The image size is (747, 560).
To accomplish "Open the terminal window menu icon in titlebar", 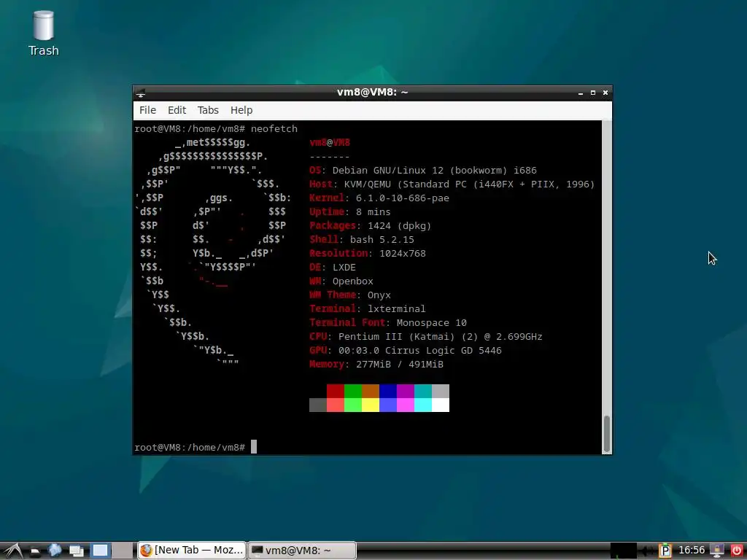I will [140, 93].
